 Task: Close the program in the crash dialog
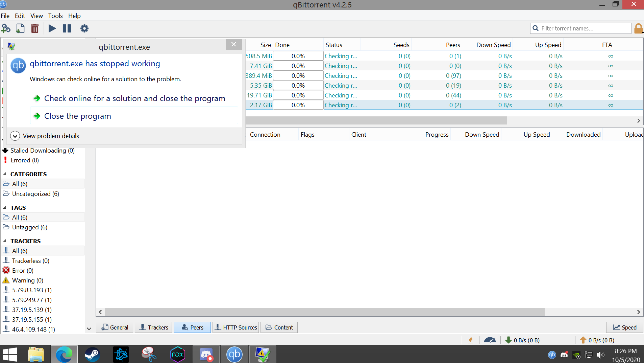[77, 116]
